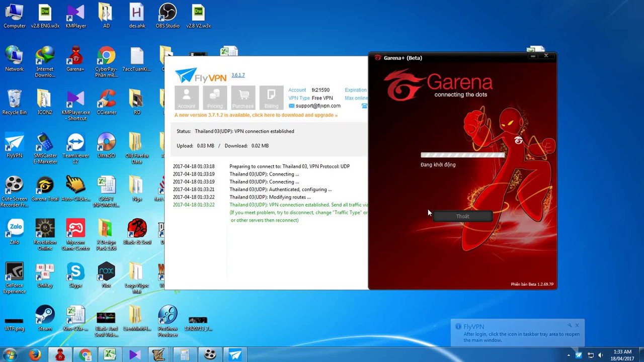
Task: Open KMPlayer from the taskbar
Action: pyautogui.click(x=135, y=355)
